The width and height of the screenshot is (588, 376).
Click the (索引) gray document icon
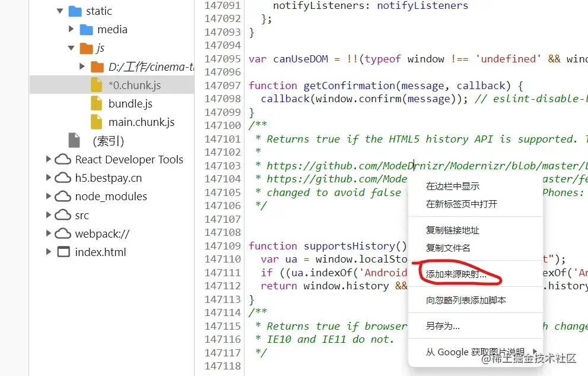74,140
